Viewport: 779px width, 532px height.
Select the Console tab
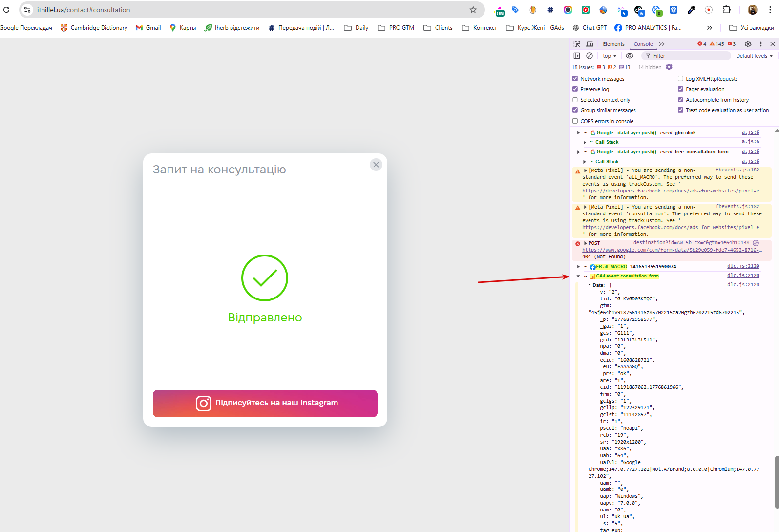click(x=643, y=44)
